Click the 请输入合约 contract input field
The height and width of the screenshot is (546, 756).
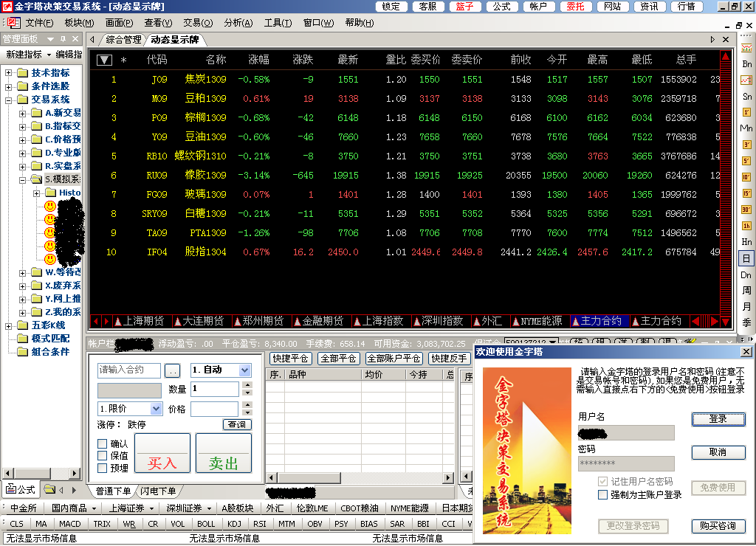128,370
